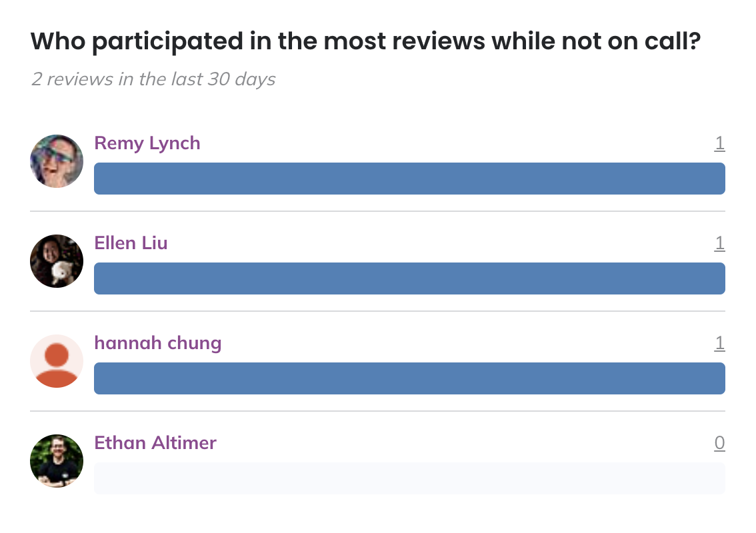756x533 pixels.
Task: Open the Ethan Altimer name link
Action: click(155, 443)
